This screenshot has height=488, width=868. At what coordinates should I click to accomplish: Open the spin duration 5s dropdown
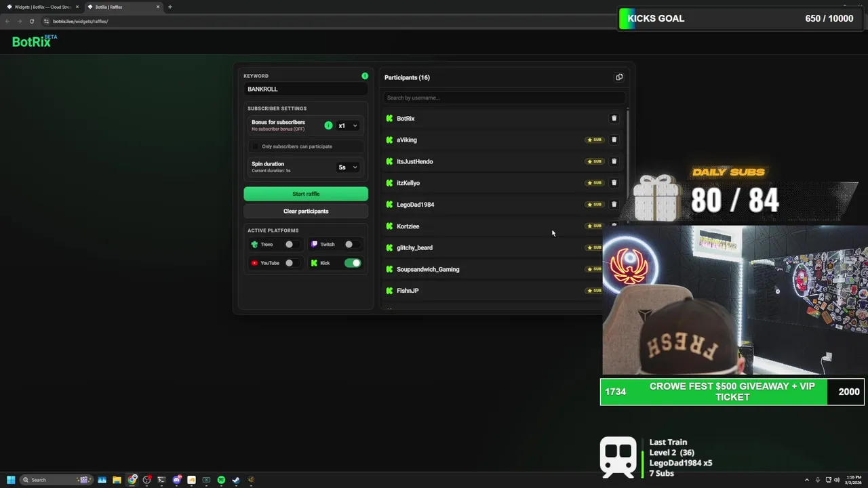pyautogui.click(x=348, y=167)
